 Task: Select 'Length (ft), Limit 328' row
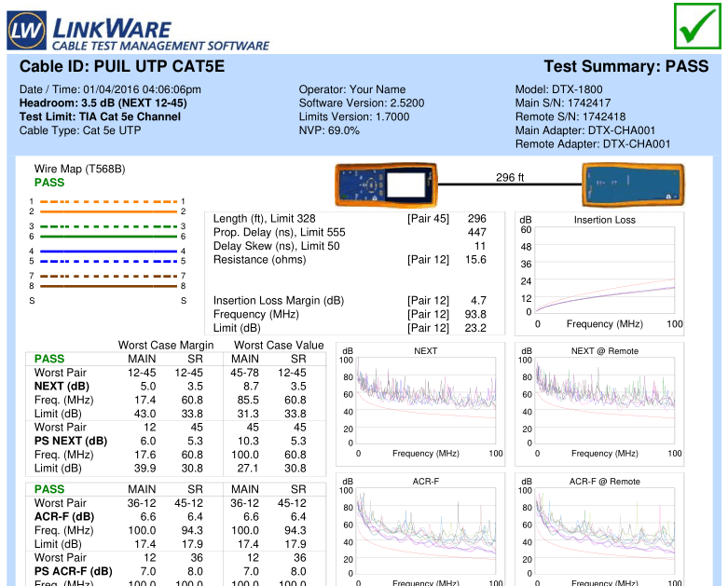point(350,219)
